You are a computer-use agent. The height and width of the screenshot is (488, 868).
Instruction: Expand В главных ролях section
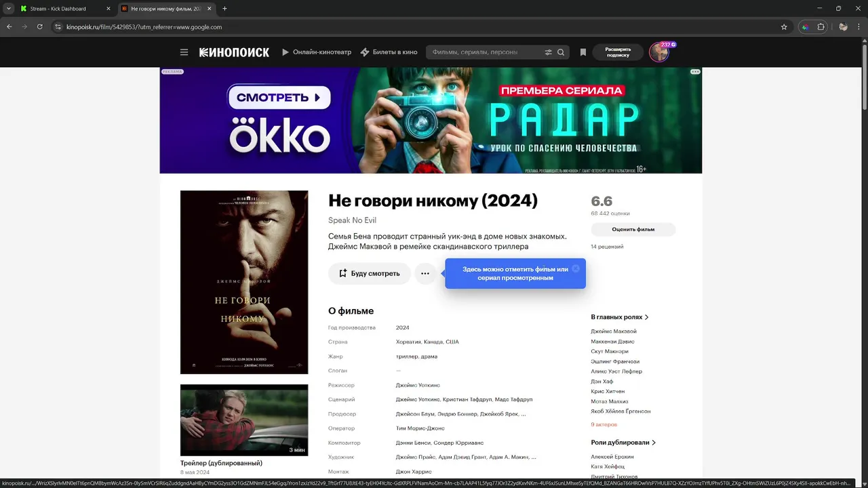(x=620, y=317)
